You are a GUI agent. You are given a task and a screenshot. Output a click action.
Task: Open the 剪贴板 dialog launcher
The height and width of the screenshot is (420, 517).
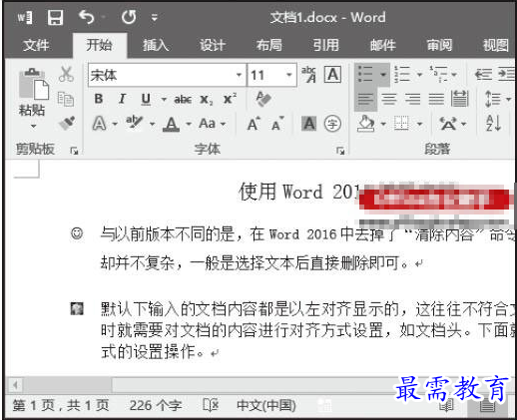[74, 151]
